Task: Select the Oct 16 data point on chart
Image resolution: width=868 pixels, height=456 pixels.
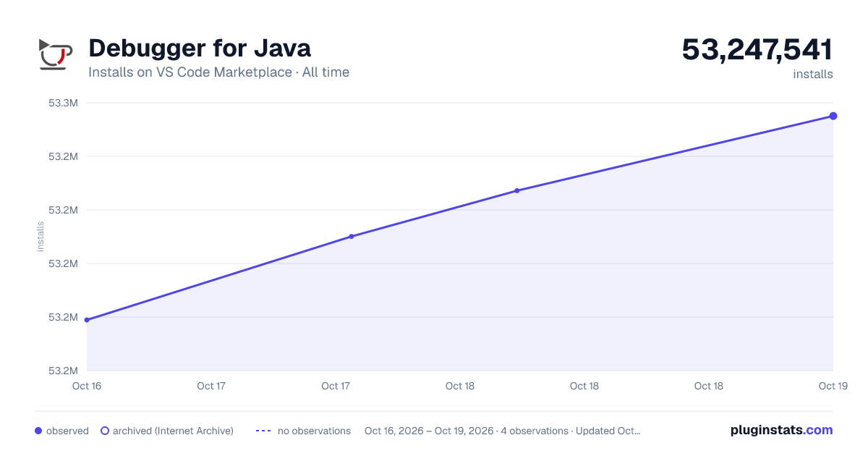Action: pos(87,320)
